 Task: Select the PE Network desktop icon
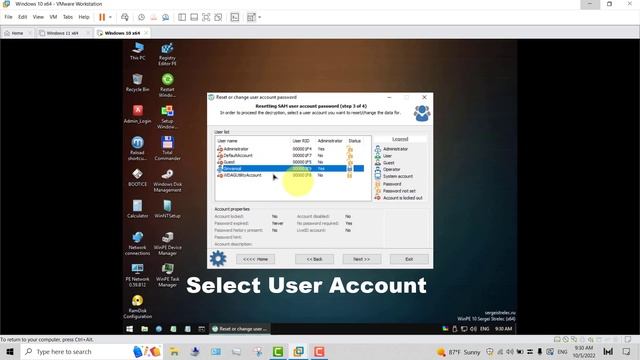point(138,276)
